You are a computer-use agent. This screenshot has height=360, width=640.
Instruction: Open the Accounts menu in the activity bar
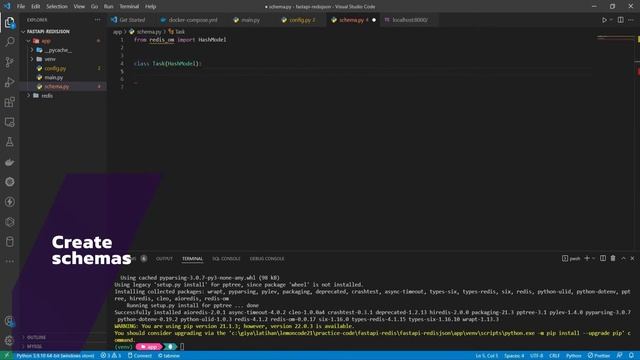9,321
